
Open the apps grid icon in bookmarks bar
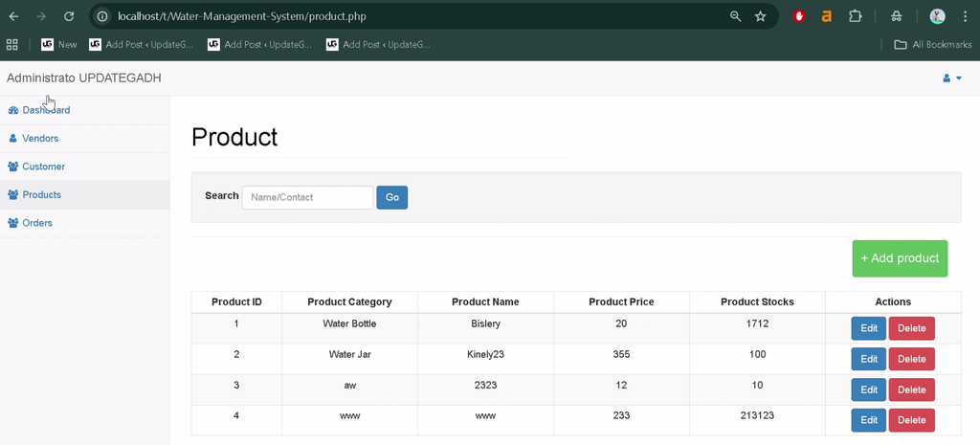tap(11, 44)
